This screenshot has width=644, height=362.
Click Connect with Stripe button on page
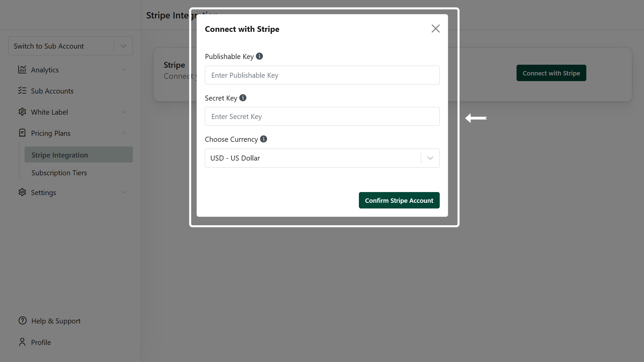(551, 73)
